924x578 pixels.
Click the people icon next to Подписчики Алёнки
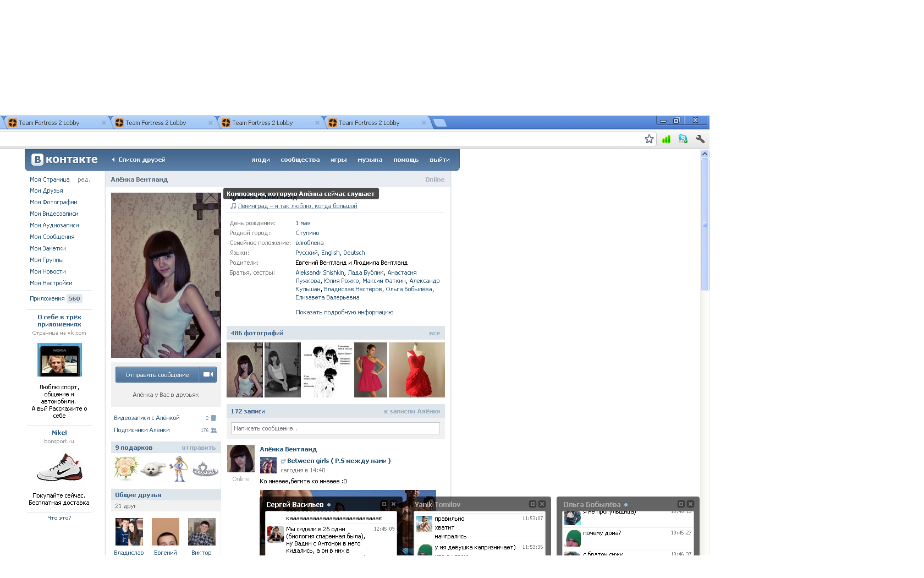coord(214,430)
